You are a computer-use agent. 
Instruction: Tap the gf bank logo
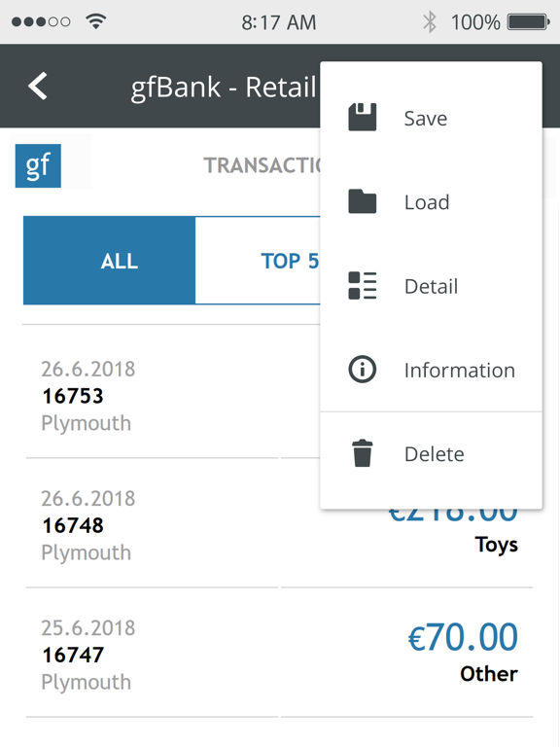pos(38,165)
